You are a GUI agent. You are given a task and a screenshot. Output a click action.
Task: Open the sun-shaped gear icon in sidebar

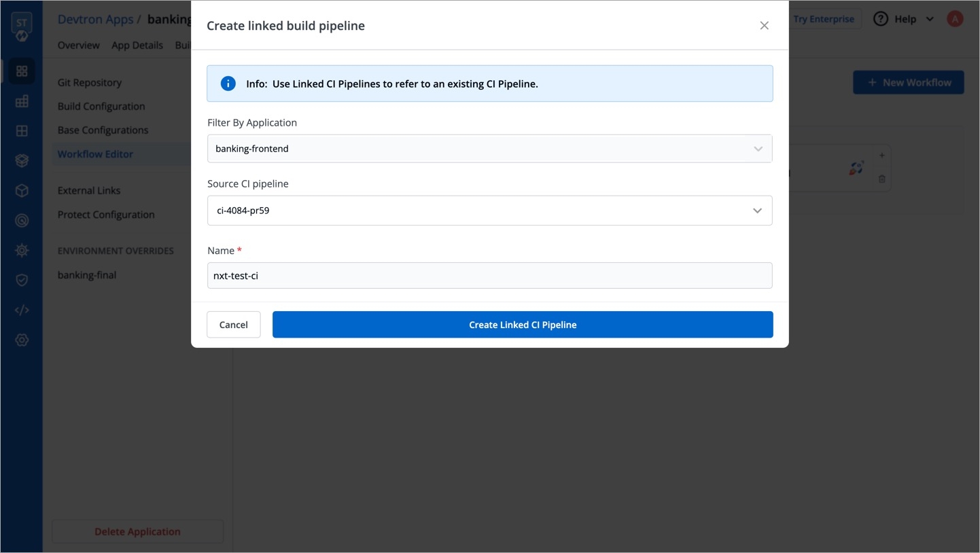click(x=22, y=251)
